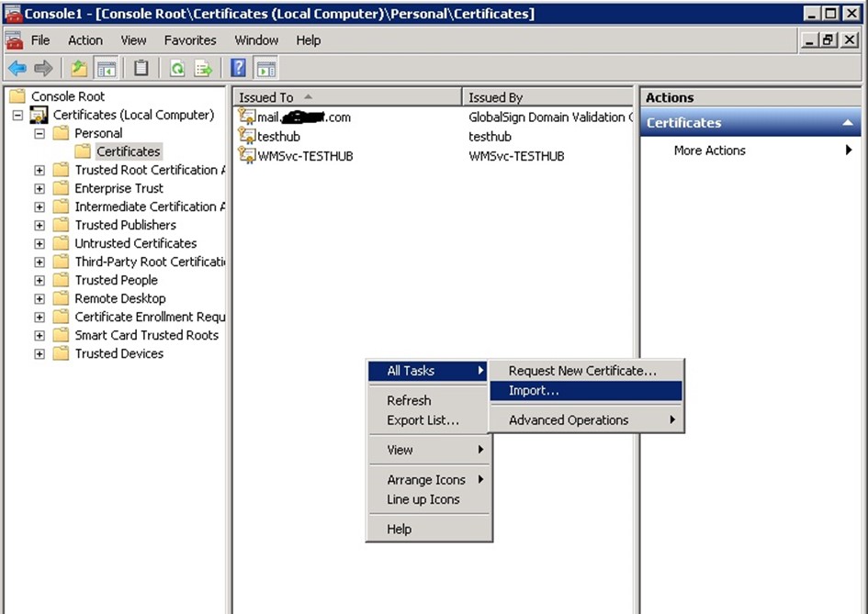Select Request New Certificate... option
The image size is (868, 614).
click(582, 371)
